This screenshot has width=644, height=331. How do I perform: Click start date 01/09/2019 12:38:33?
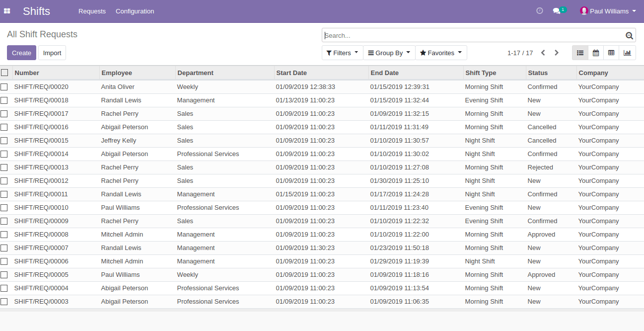tap(305, 87)
